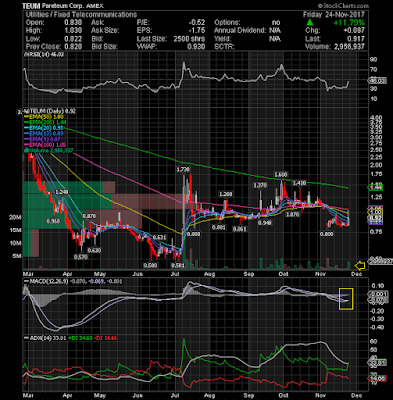This screenshot has height=400, width=393.
Task: Click the 20M volume axis label
Action: pos(16,218)
